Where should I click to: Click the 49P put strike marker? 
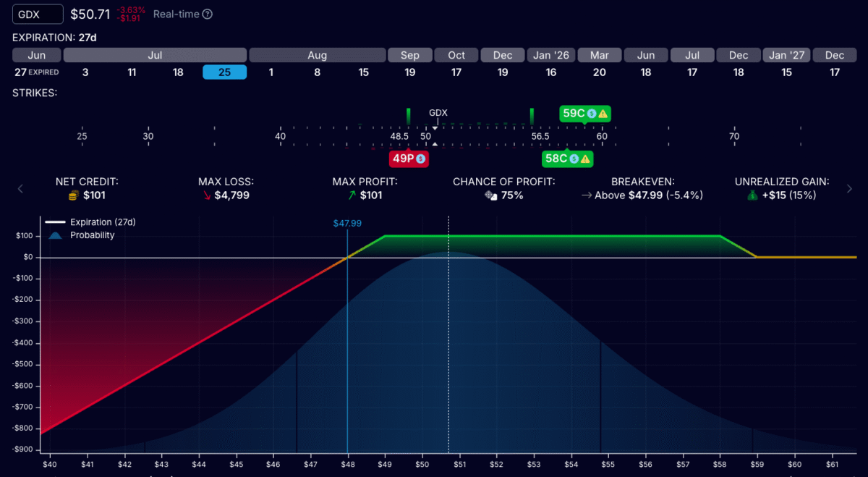click(402, 159)
